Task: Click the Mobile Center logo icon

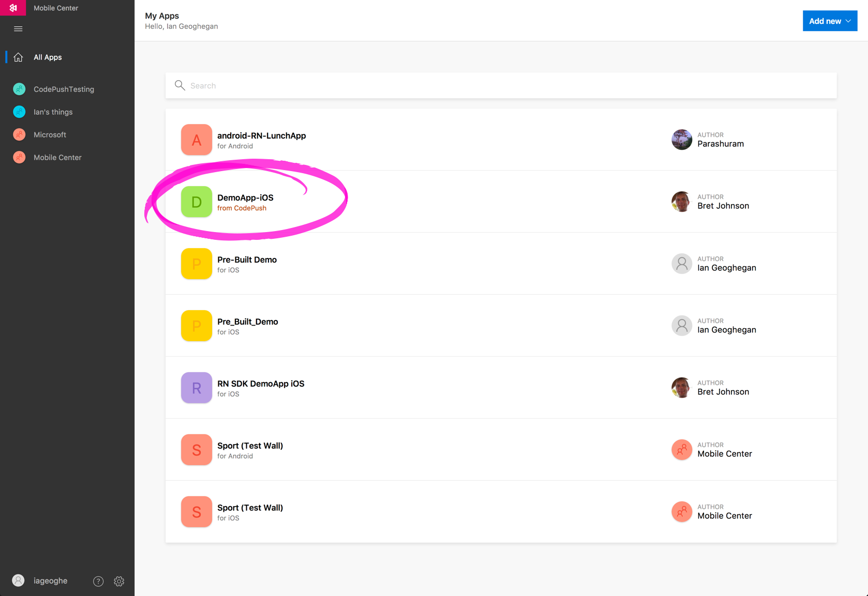Action: [x=13, y=8]
